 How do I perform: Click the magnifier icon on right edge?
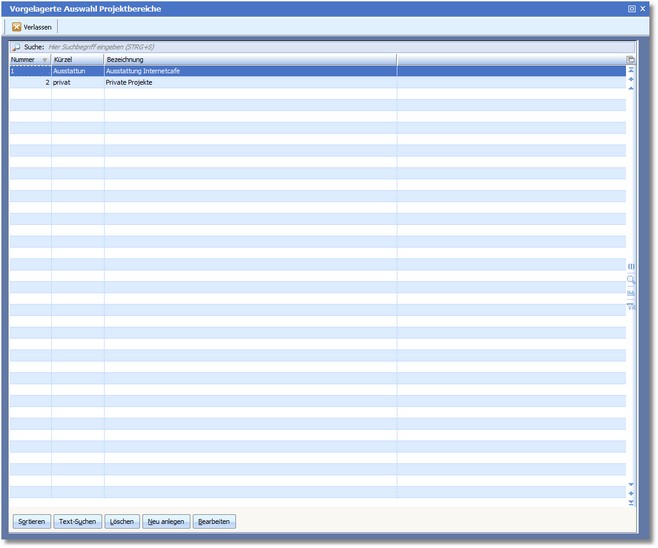[x=631, y=280]
